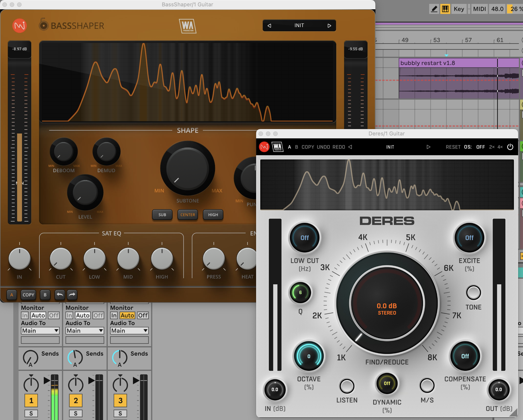Select B state in Deres header
This screenshot has height=420, width=523.
point(296,147)
